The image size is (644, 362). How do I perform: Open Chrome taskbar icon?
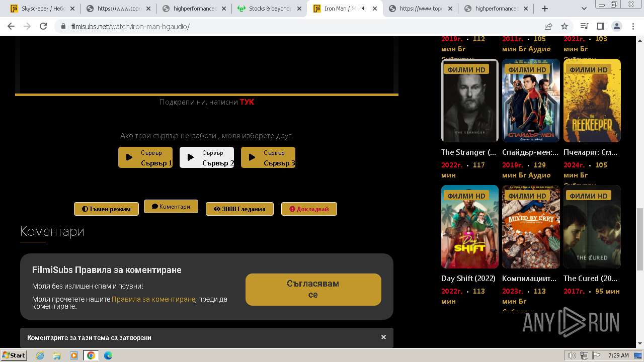91,355
